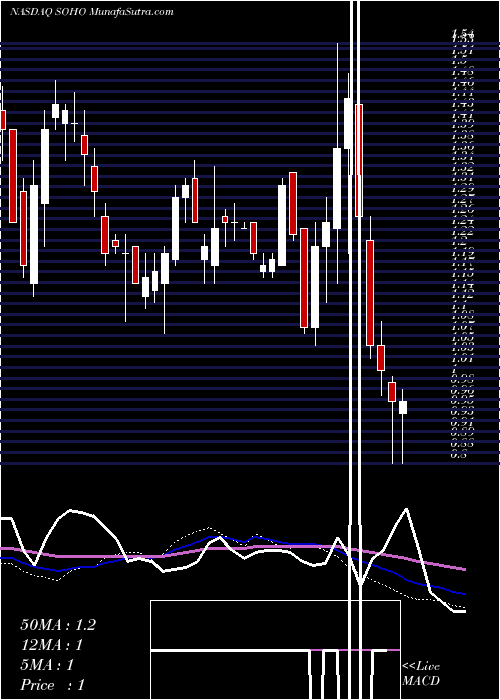Click the NASDAQ SOHO MunafaSutra.com title text
Image resolution: width=500 pixels, height=700 pixels.
tap(92, 12)
